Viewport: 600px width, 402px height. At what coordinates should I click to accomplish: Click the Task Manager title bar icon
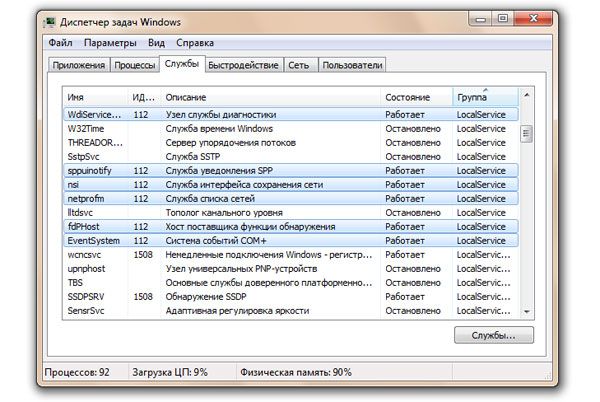coord(50,22)
